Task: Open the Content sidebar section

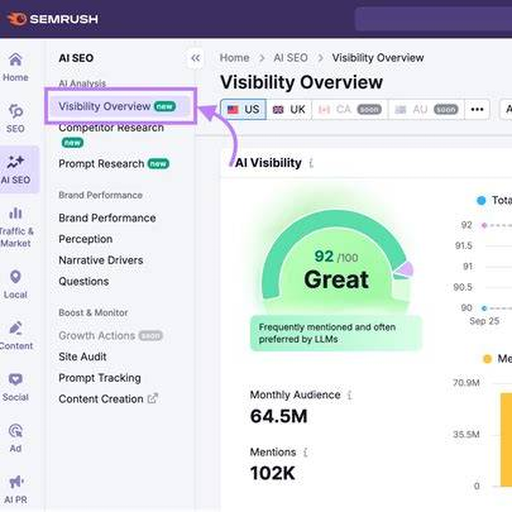Action: (16, 336)
